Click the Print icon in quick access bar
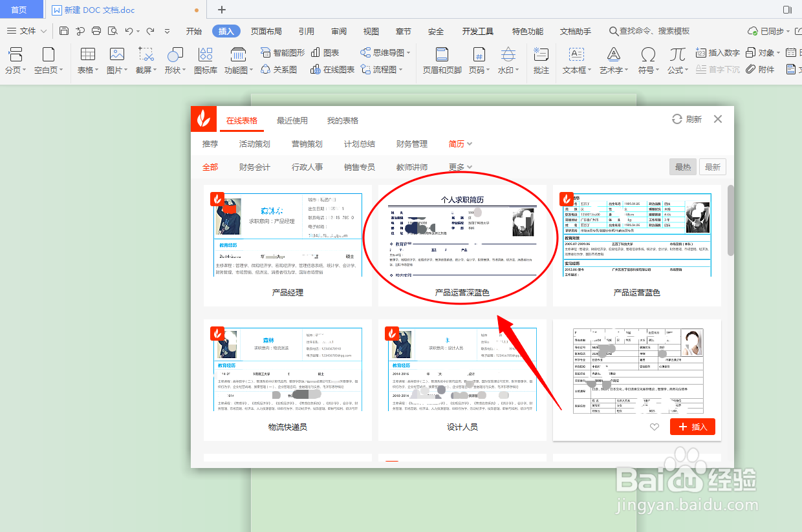Image resolution: width=802 pixels, height=532 pixels. tap(96, 31)
